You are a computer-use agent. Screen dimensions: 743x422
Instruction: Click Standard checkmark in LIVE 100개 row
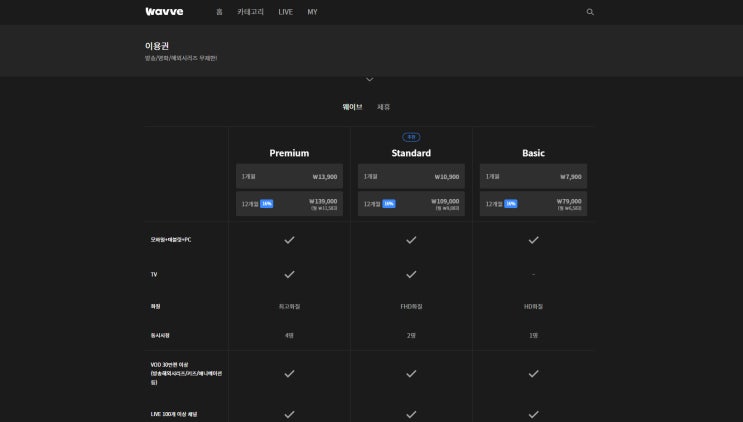[x=411, y=414]
